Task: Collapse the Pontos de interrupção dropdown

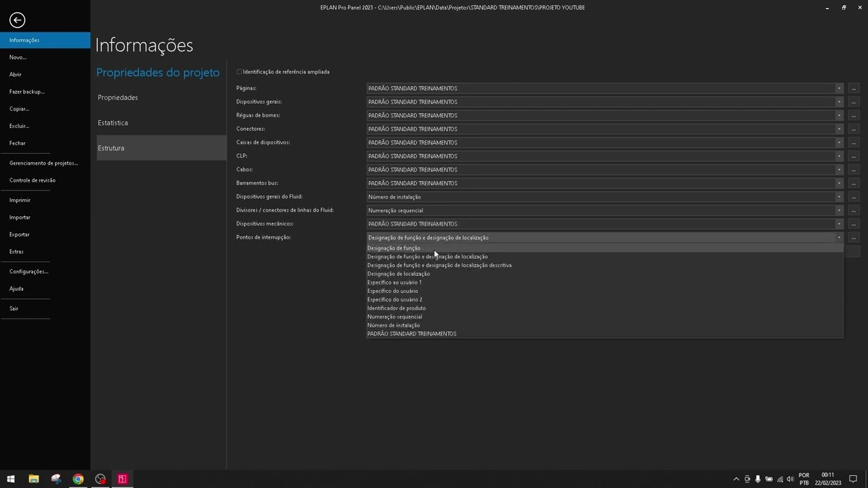Action: 839,237
